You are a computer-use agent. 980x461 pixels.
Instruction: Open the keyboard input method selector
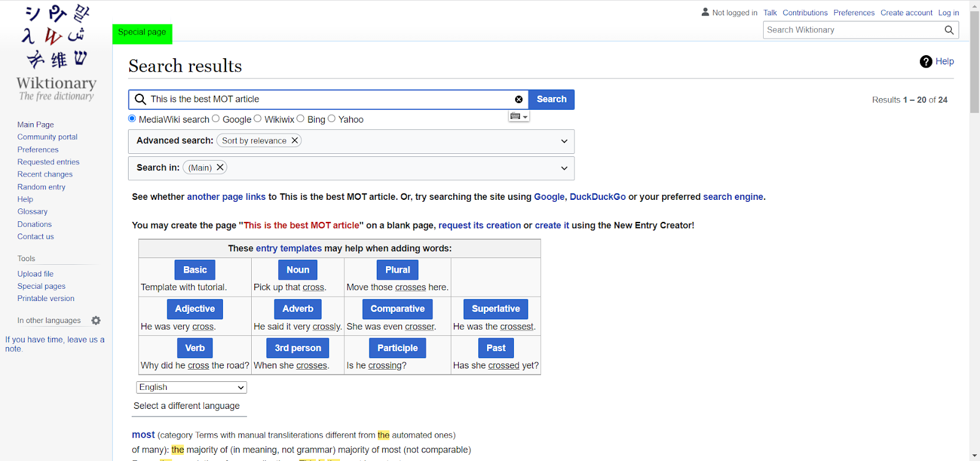(x=518, y=116)
